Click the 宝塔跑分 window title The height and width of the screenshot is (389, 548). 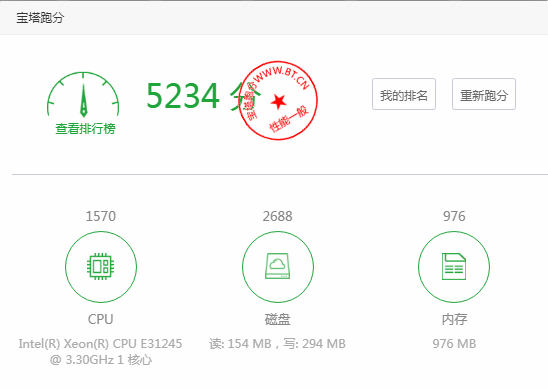coord(40,17)
